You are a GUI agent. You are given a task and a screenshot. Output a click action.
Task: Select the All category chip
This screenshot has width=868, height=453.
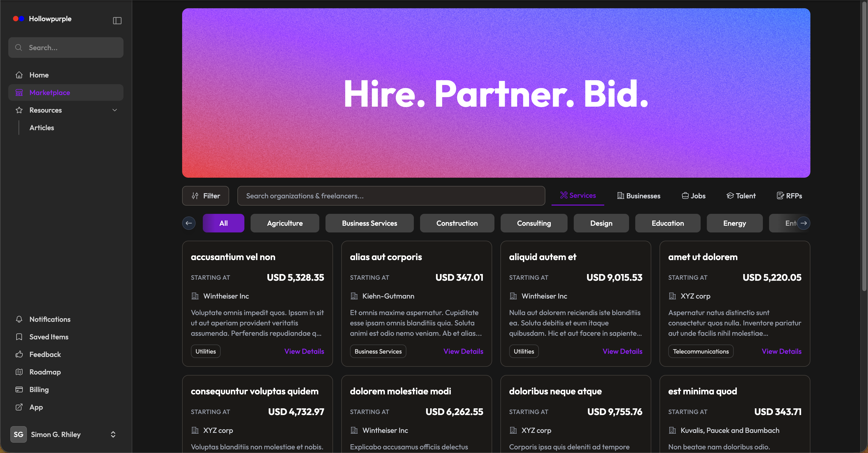pos(223,223)
